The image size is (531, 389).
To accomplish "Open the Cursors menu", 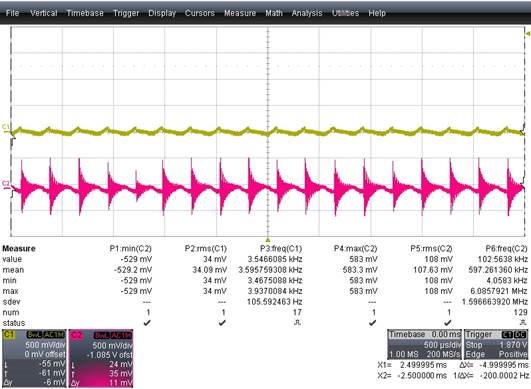I will 199,13.
